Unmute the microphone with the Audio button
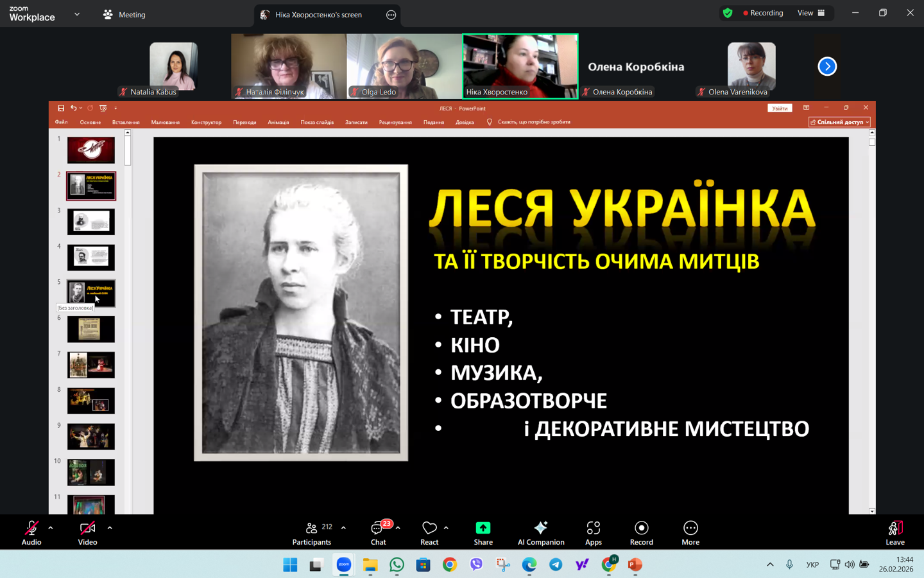Screen dimensions: 924x578 (x=31, y=532)
